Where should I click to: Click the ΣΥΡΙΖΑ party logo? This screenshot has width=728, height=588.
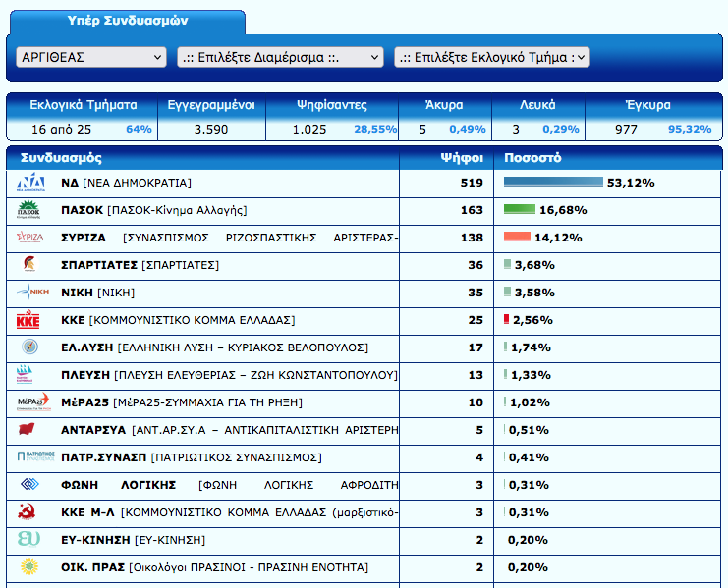point(30,238)
